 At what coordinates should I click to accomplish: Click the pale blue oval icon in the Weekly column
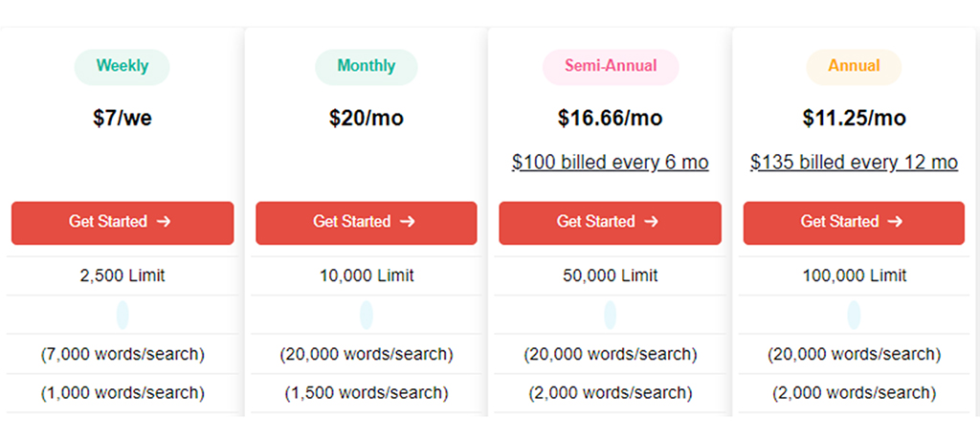coord(122,315)
